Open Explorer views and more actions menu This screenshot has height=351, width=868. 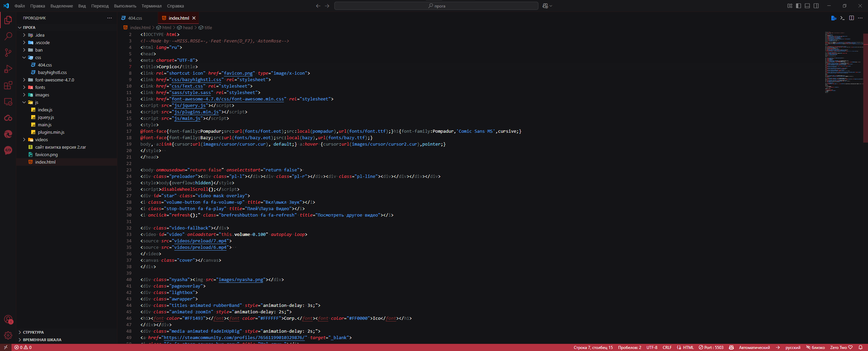pos(110,18)
